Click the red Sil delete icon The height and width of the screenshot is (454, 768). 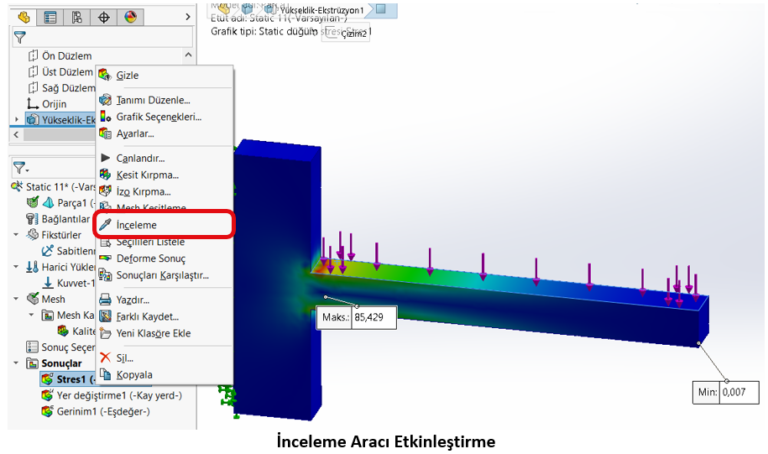click(106, 357)
